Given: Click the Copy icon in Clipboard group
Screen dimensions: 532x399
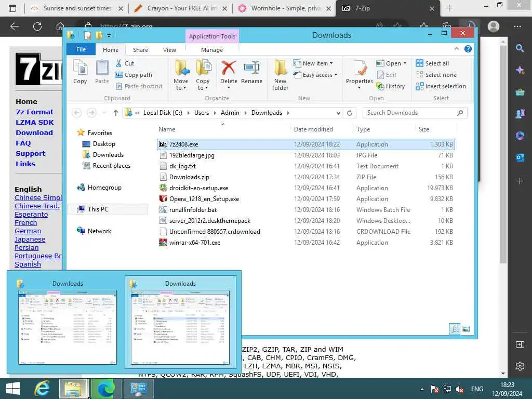Looking at the screenshot, I should 80,72.
